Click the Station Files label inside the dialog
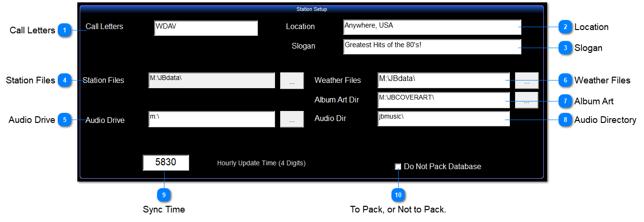Screen dimensions: 644x222 pyautogui.click(x=103, y=81)
